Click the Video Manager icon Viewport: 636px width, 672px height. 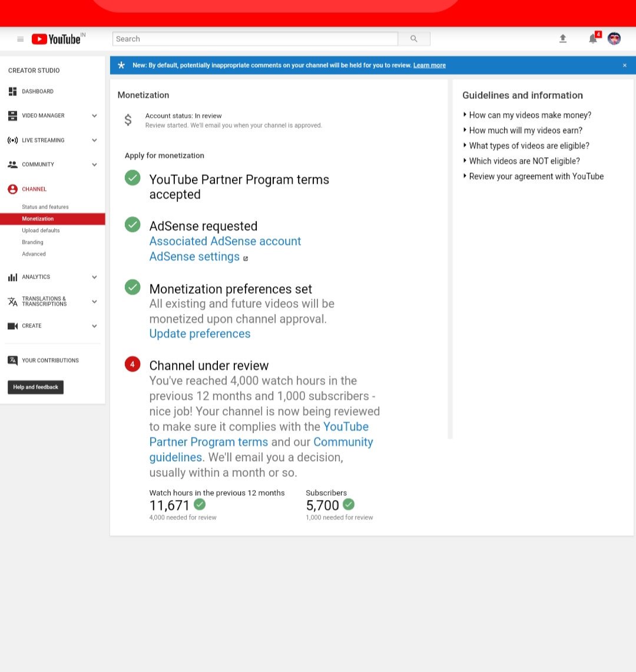pos(12,115)
